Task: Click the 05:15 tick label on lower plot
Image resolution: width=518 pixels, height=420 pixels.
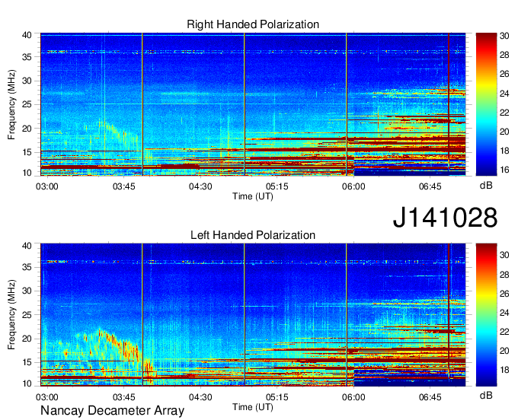Action: tap(277, 397)
